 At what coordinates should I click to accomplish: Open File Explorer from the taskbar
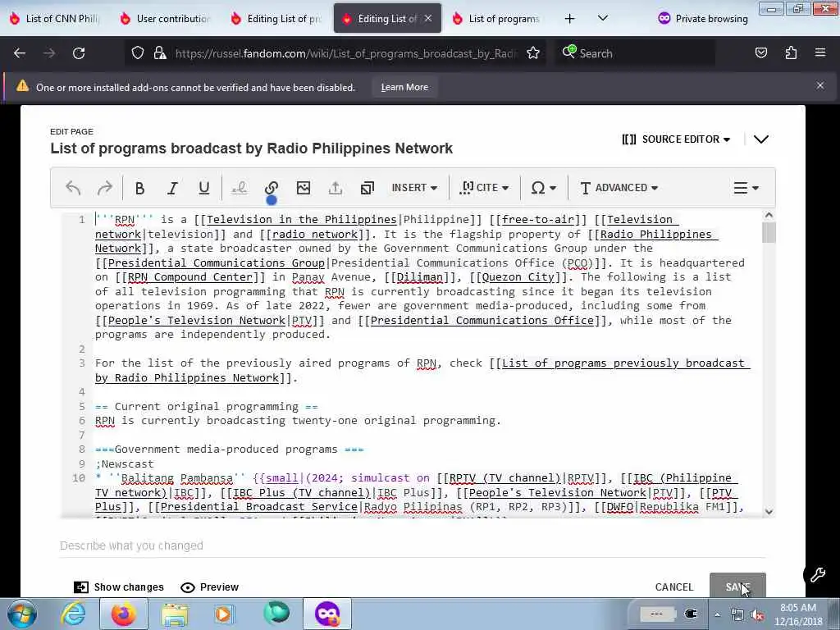pyautogui.click(x=175, y=614)
